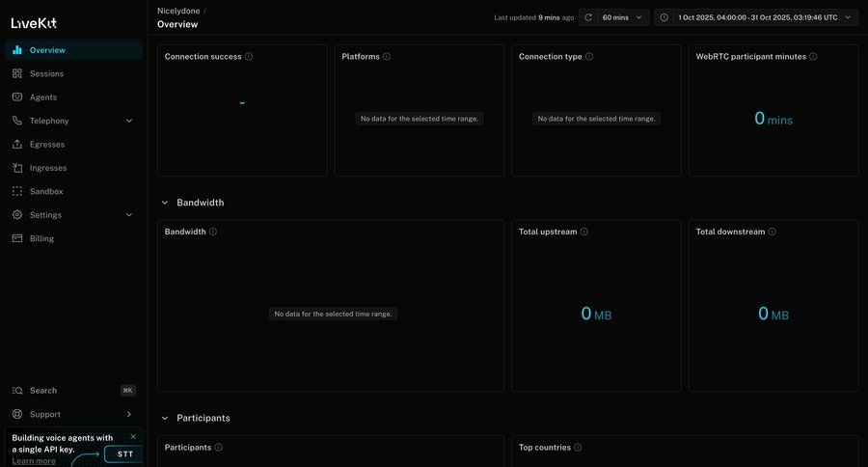Collapse the Bandwidth section

coord(164,203)
